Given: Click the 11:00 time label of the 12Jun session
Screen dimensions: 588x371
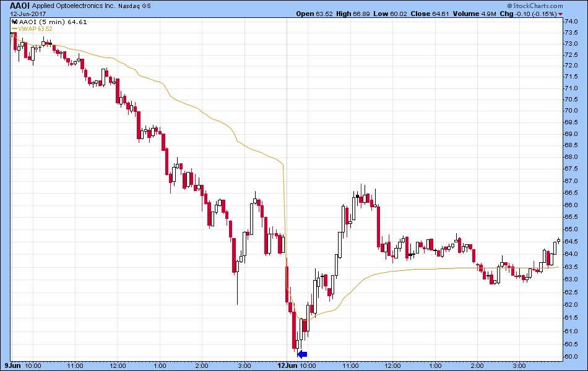Looking at the screenshot, I should [x=350, y=365].
